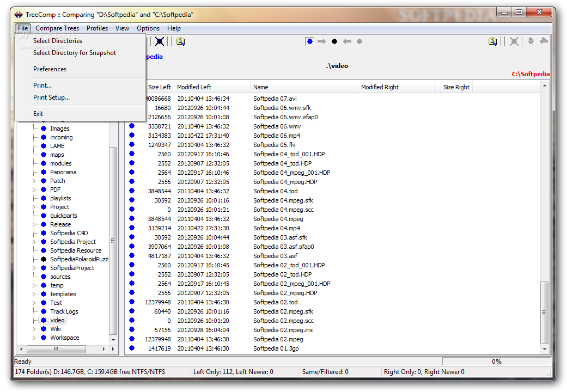The image size is (567, 392).
Task: Click the curved-arrow icon at the toolbar's end
Action: 544,41
